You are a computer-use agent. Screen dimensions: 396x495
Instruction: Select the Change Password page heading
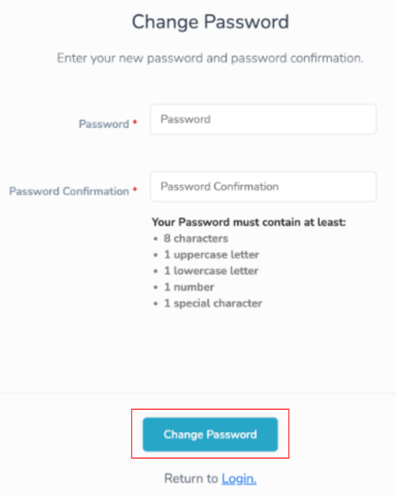click(x=210, y=22)
